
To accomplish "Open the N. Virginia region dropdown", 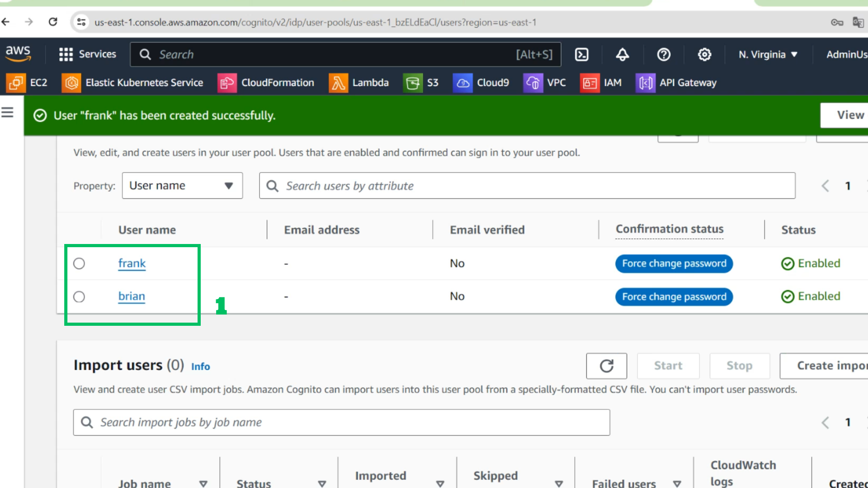I will (768, 55).
